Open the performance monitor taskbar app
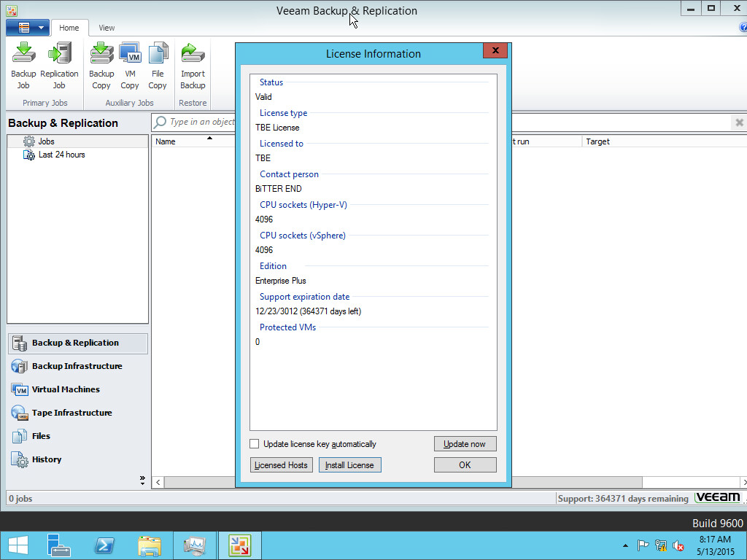747x560 pixels. tap(194, 545)
